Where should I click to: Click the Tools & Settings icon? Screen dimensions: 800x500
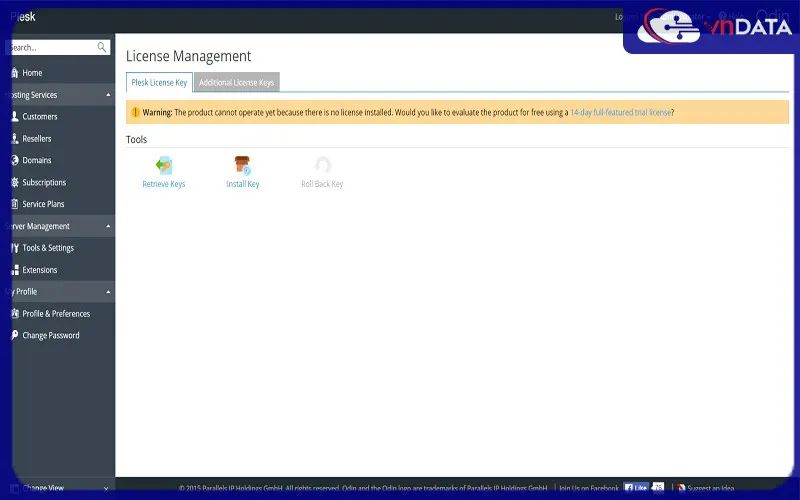click(x=15, y=248)
